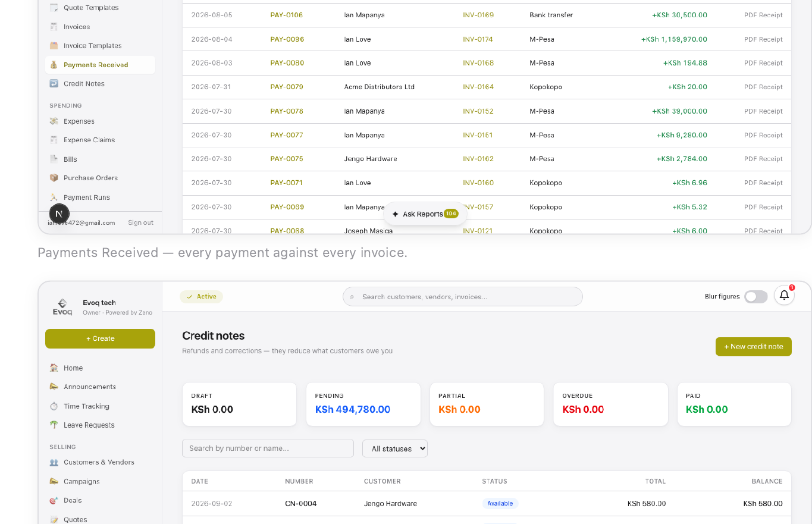Click the Purchase Orders box icon
The width and height of the screenshot is (812, 524).
pyautogui.click(x=54, y=178)
